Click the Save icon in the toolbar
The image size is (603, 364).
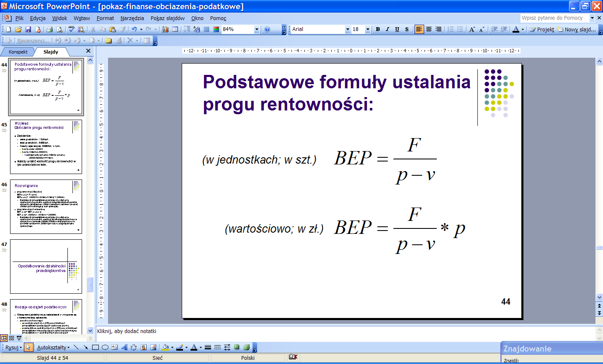pyautogui.click(x=28, y=29)
